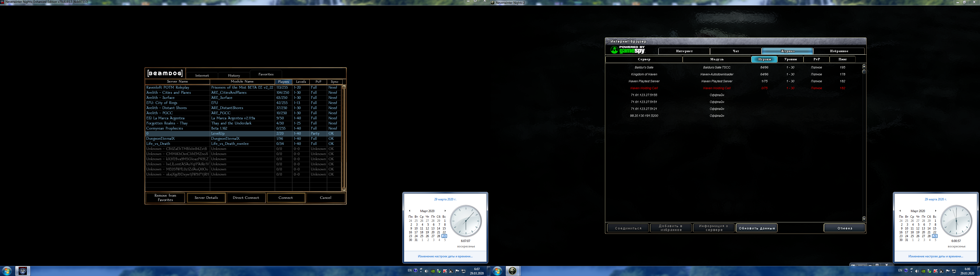Click scroll-down arrow of NWN2 server list

tap(864, 218)
